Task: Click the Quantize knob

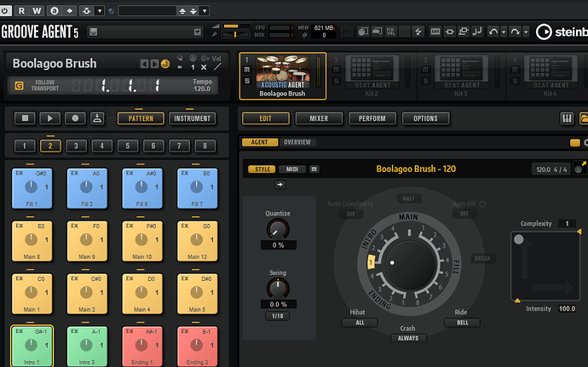Action: pyautogui.click(x=278, y=229)
